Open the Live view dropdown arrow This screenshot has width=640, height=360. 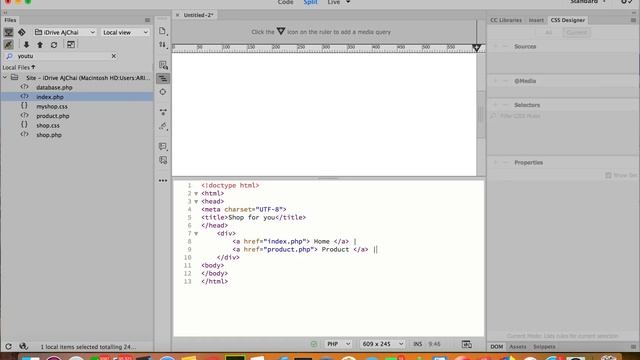(348, 2)
